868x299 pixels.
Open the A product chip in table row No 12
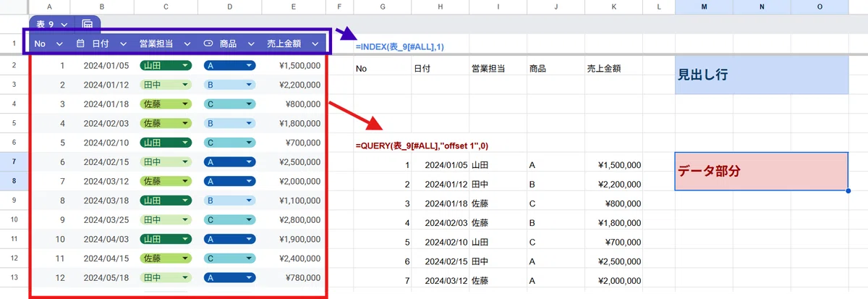[x=229, y=277]
